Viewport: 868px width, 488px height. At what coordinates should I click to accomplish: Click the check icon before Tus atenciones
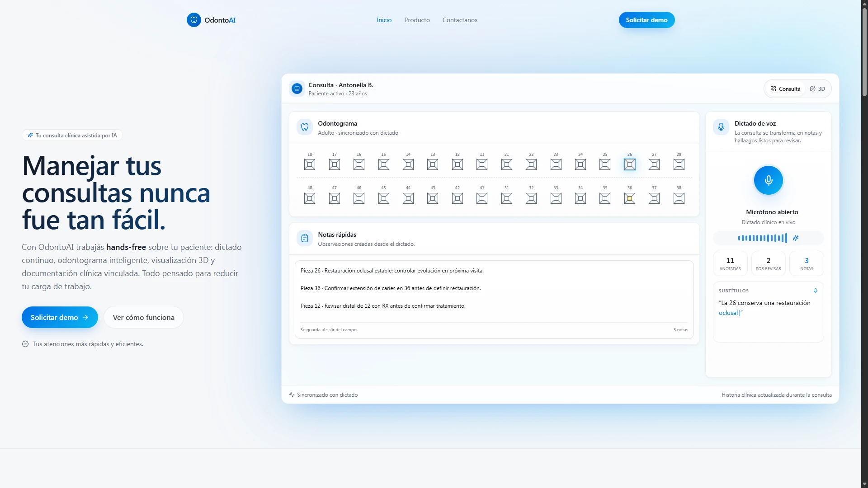(25, 344)
